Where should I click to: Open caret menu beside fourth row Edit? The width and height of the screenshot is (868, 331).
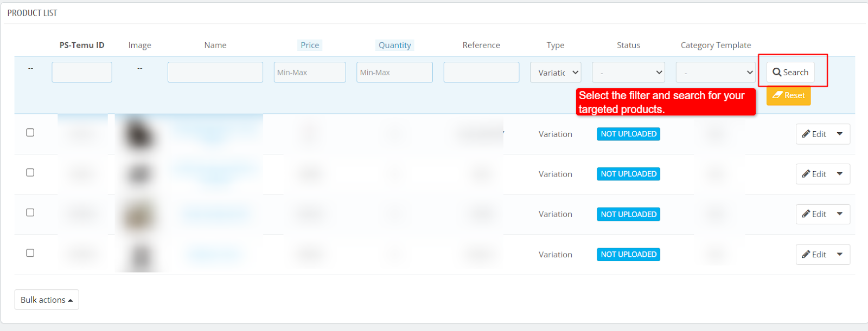[x=840, y=254]
